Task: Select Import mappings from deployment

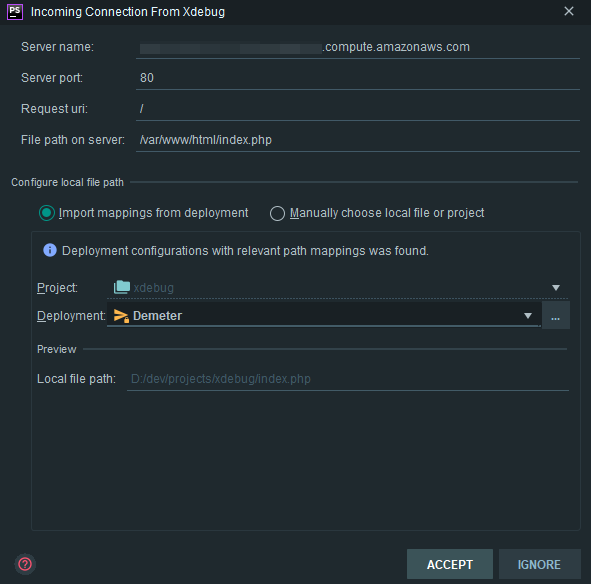Action: click(143, 213)
